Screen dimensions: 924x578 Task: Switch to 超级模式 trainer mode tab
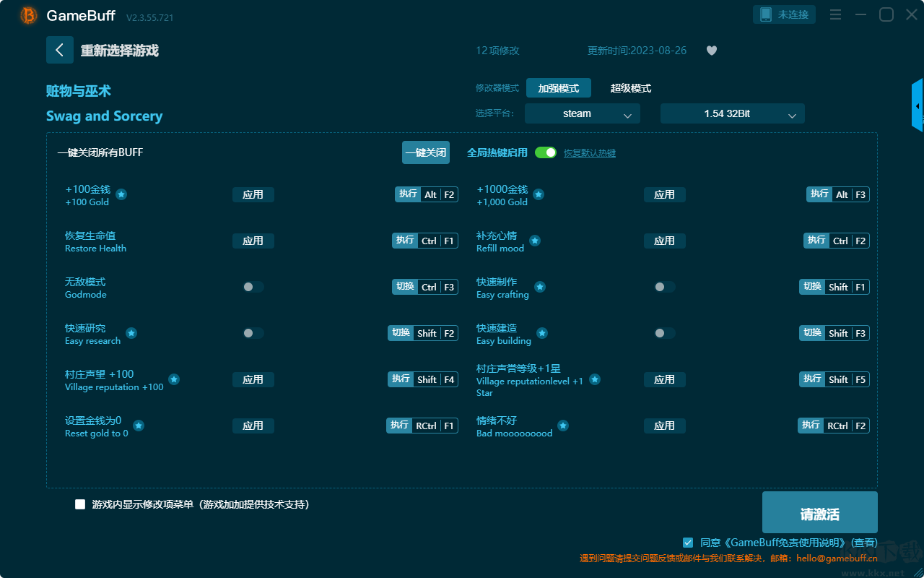pos(631,88)
